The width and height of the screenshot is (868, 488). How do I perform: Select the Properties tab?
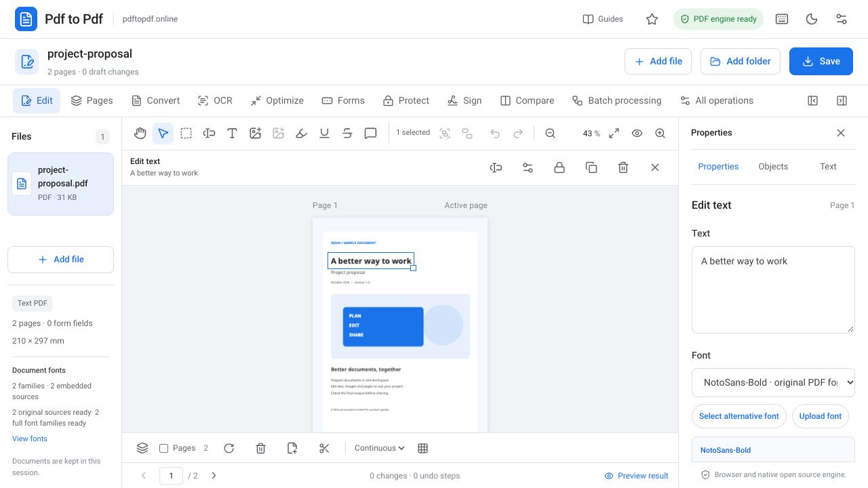tap(718, 166)
